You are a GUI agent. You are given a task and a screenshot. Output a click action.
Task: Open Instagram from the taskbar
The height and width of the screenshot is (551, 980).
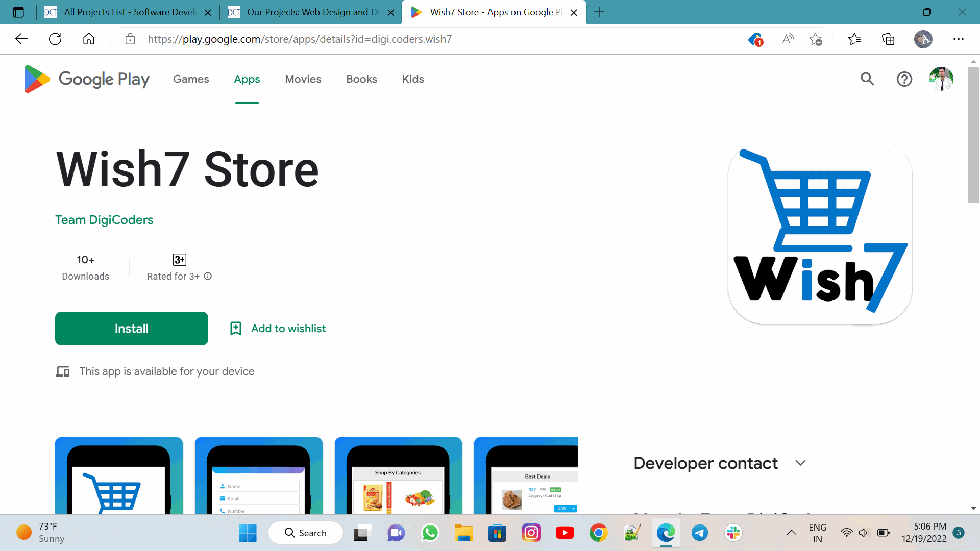coord(531,533)
